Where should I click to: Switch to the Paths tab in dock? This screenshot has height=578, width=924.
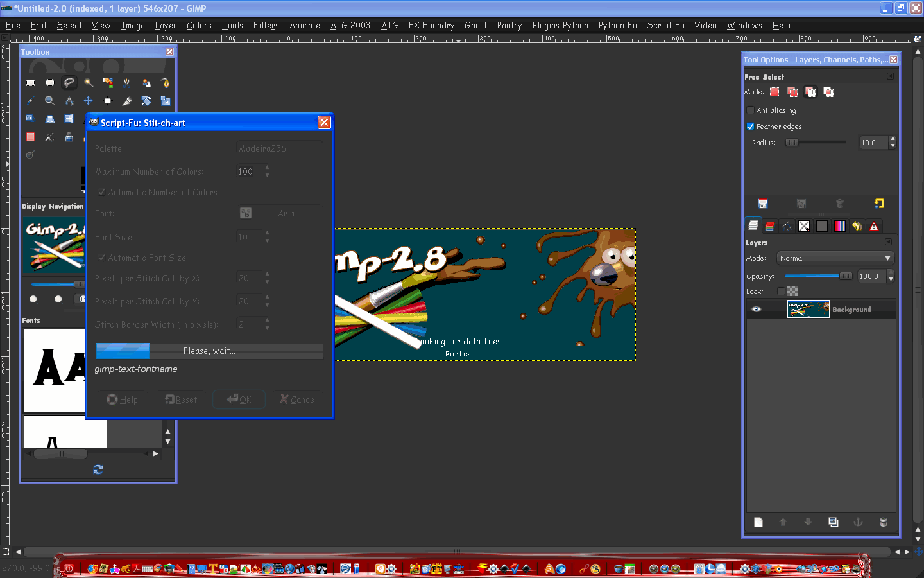[787, 226]
